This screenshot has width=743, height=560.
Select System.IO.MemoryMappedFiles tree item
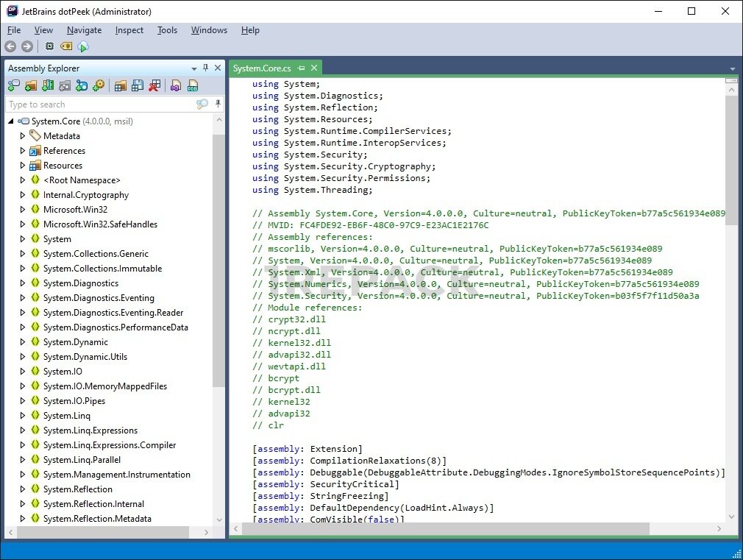(x=105, y=386)
